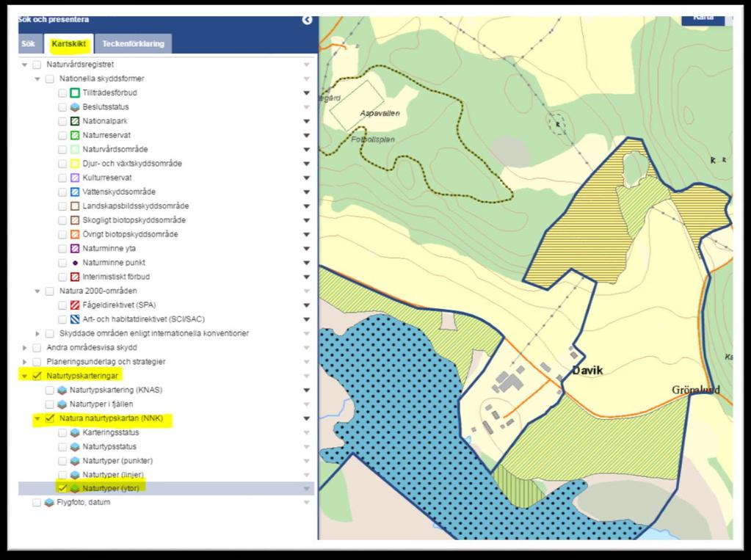The image size is (751, 560).
Task: Click the Naturreservat green hatched icon
Action: pos(75,135)
